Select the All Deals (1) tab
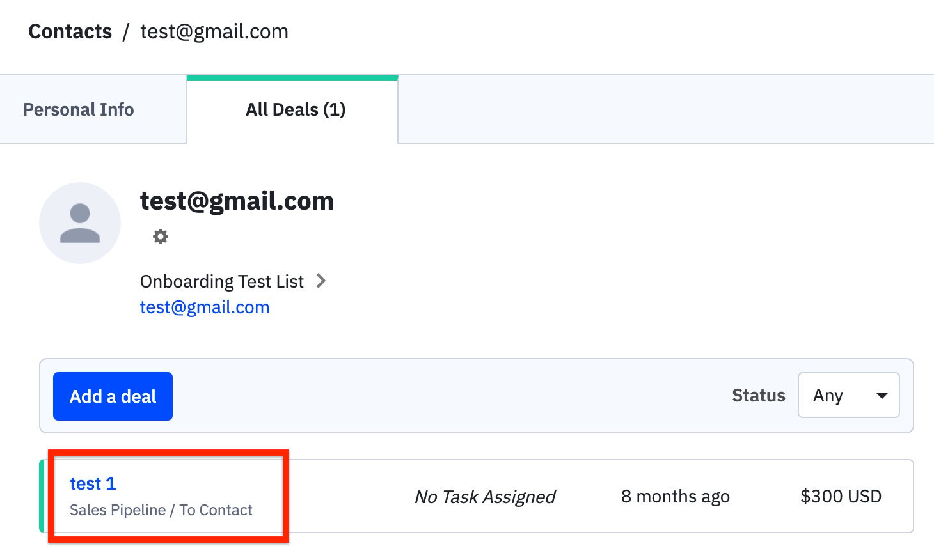Screen dimensions: 934x560 click(296, 110)
